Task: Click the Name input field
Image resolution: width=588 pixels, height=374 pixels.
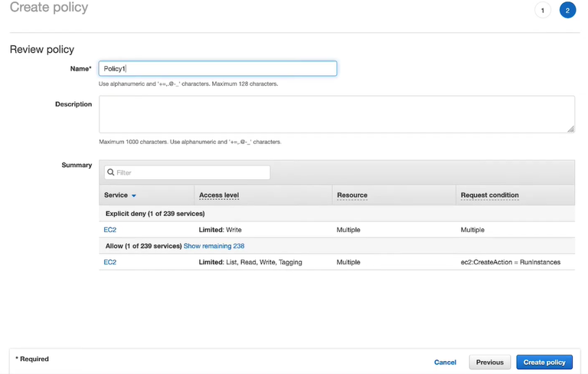Action: [217, 69]
